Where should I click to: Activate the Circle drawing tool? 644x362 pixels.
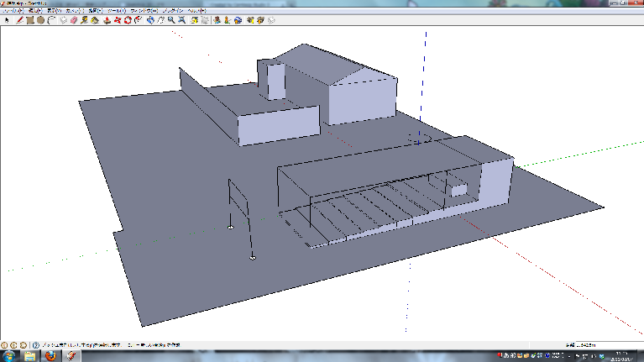click(x=40, y=20)
